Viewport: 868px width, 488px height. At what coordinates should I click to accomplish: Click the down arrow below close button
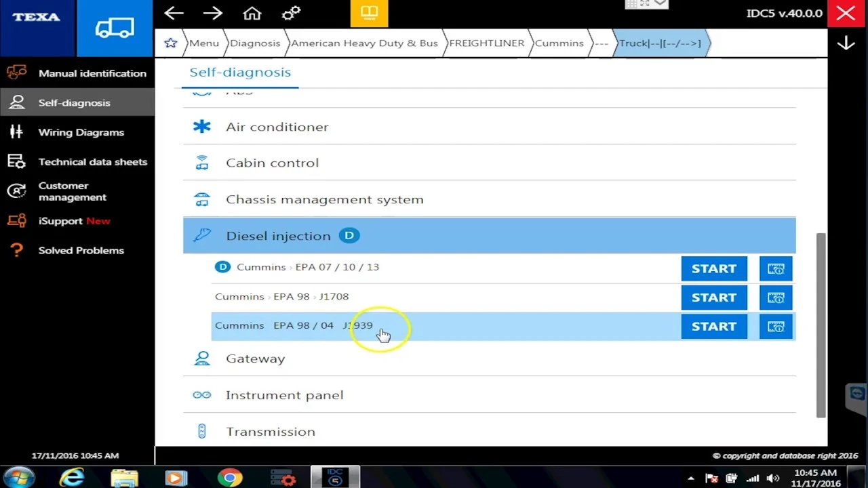pos(846,43)
